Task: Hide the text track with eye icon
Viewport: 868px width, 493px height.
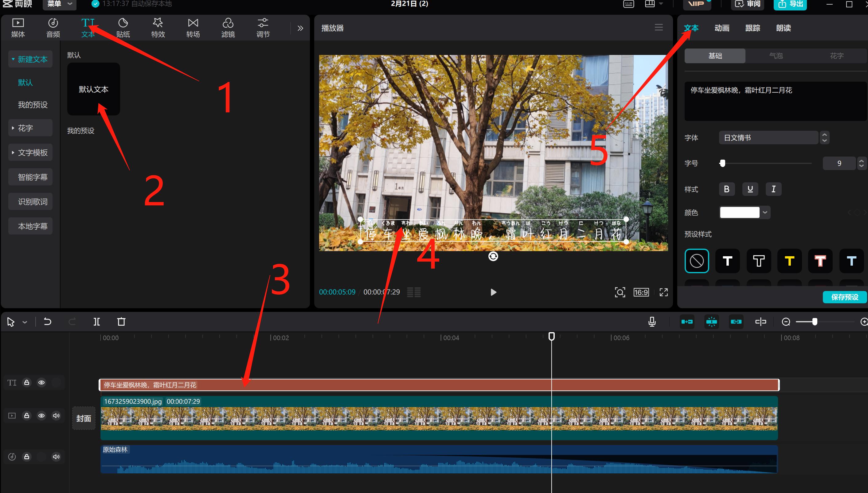Action: [41, 382]
